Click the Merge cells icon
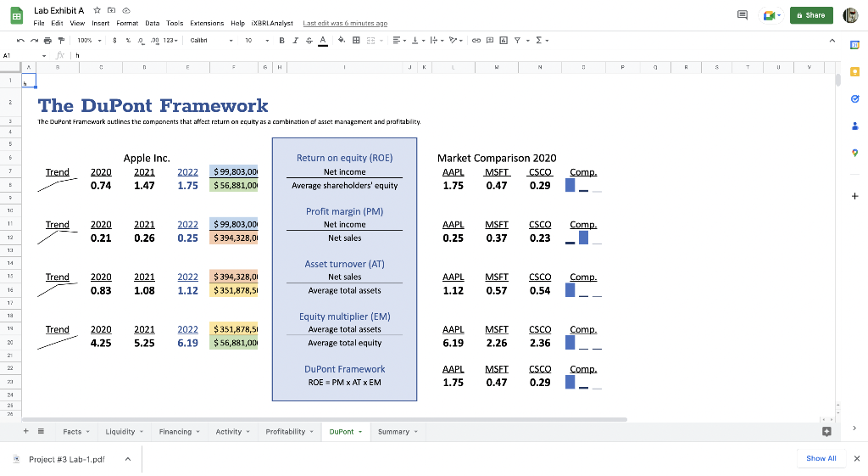This screenshot has width=868, height=476. (371, 41)
